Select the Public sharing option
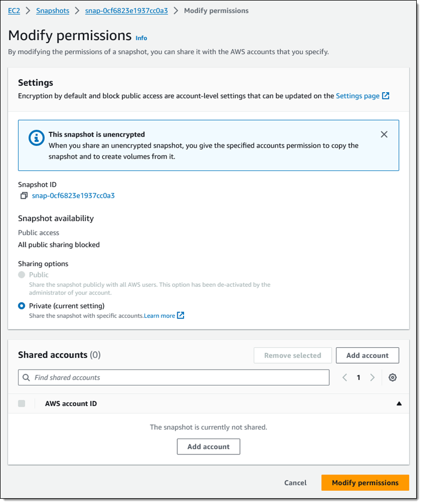 [x=22, y=275]
